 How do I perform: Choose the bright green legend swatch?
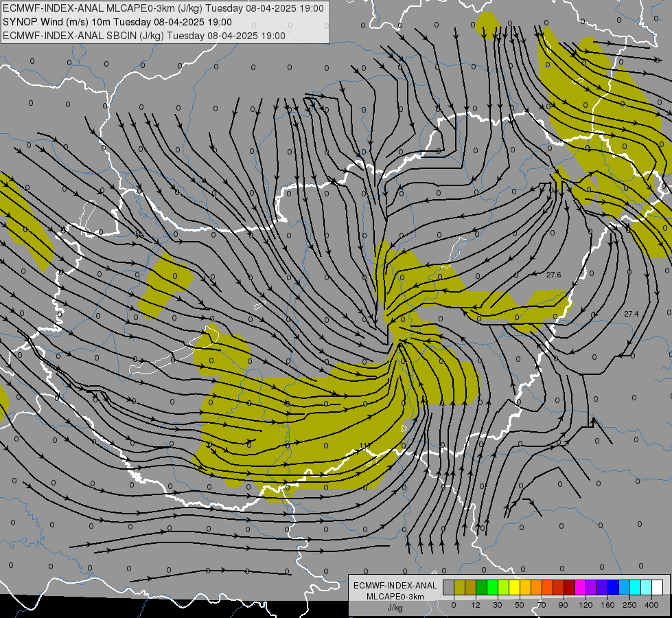(492, 587)
